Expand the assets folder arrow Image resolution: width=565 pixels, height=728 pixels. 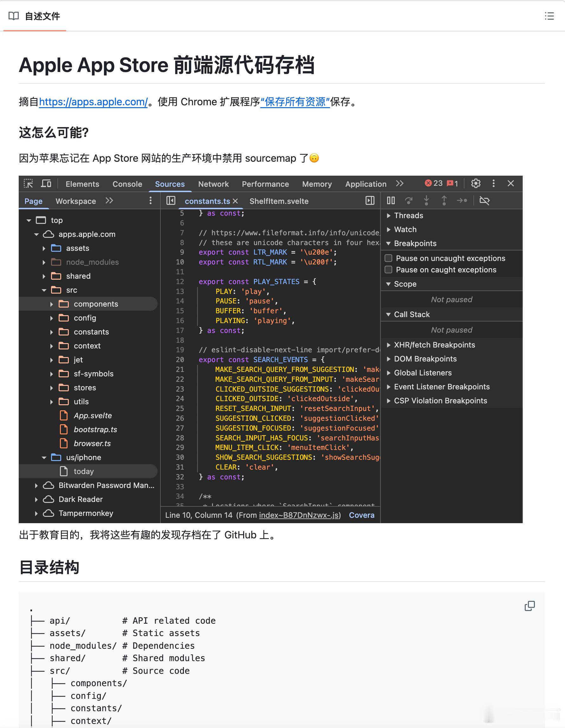coord(44,248)
